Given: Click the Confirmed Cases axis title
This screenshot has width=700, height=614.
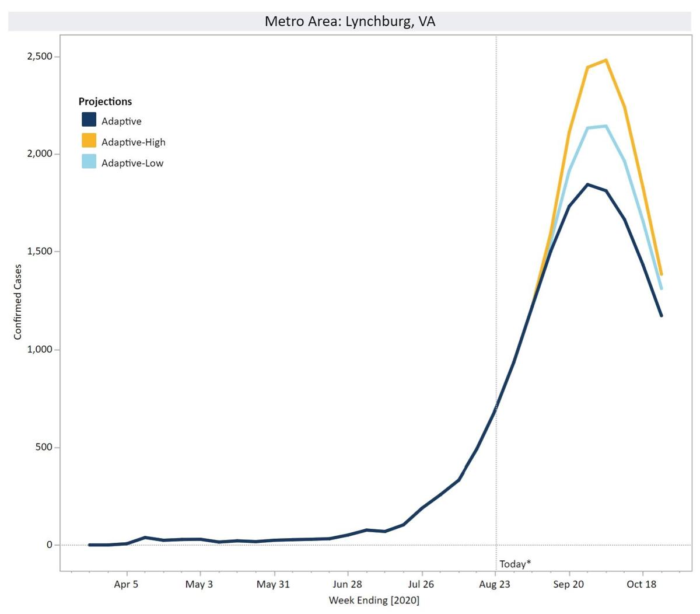Looking at the screenshot, I should 18,302.
